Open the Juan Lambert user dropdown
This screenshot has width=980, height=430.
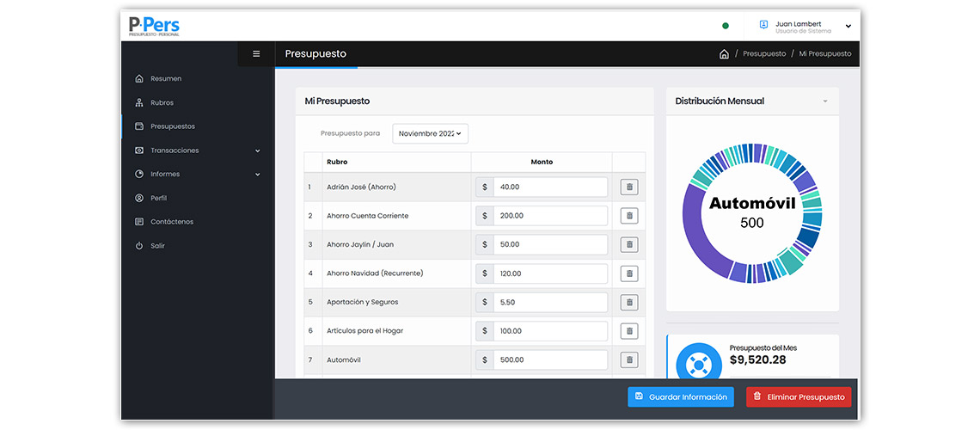tap(848, 26)
